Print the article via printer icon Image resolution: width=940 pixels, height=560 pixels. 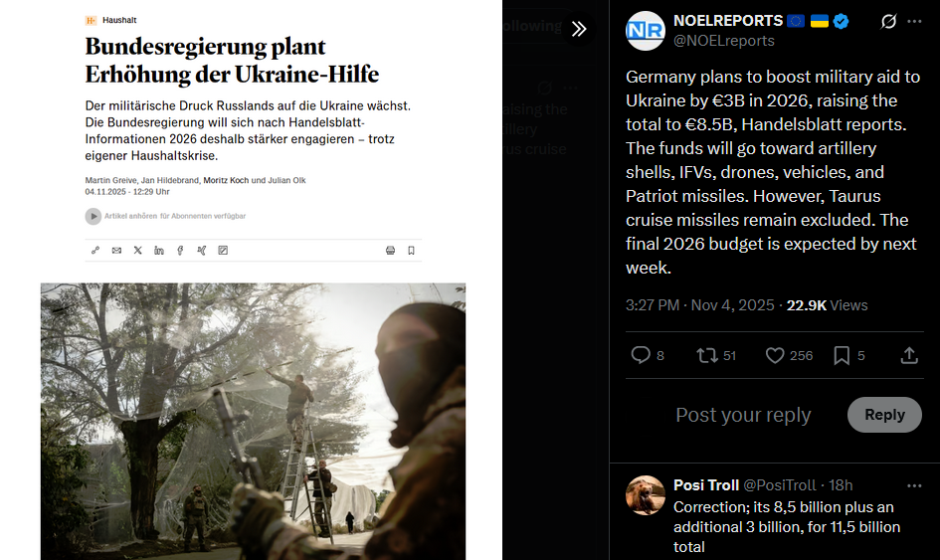click(390, 250)
